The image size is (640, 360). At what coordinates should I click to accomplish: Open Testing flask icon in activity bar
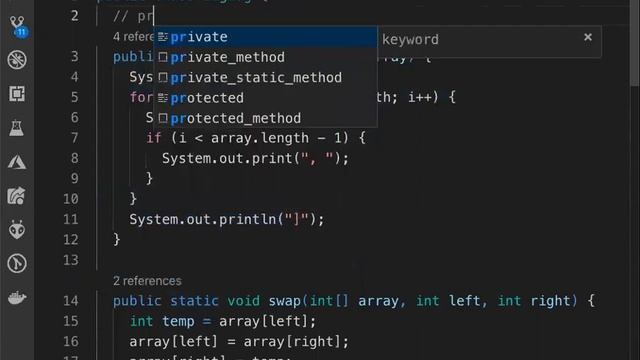coord(17,128)
